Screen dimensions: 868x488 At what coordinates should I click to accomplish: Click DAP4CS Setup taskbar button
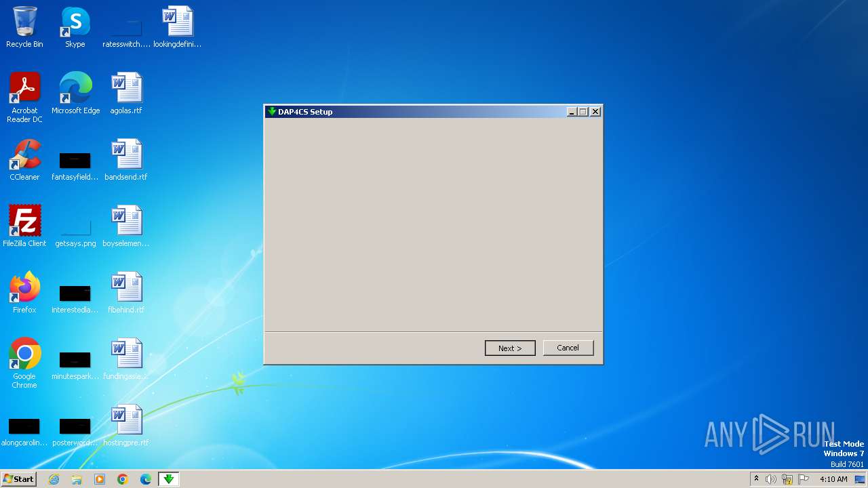[169, 479]
